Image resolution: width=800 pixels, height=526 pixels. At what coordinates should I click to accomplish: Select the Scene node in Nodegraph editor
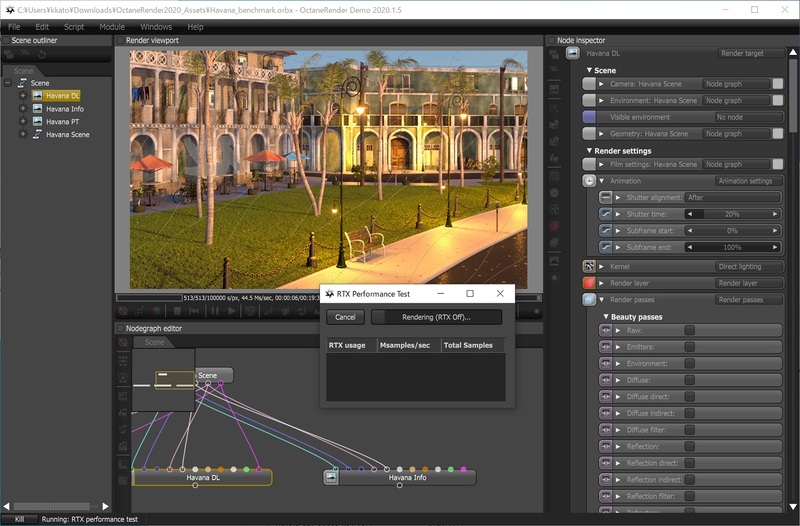pyautogui.click(x=213, y=375)
